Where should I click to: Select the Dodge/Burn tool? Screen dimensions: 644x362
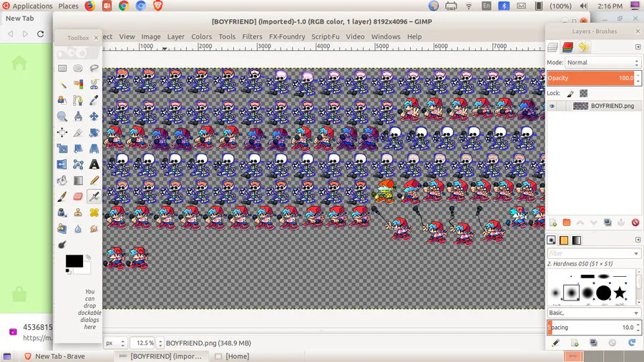coord(62,244)
